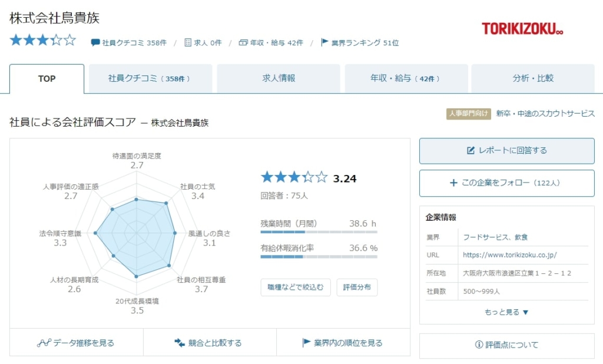The width and height of the screenshot is (603, 364).
Task: Click the 待遇面の満足度 2.7 radar label
Action: (x=137, y=160)
